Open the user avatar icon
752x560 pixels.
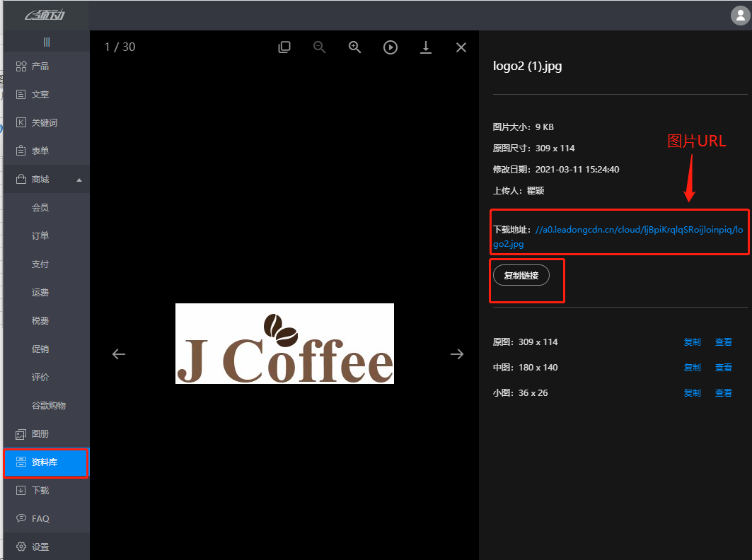pos(740,15)
